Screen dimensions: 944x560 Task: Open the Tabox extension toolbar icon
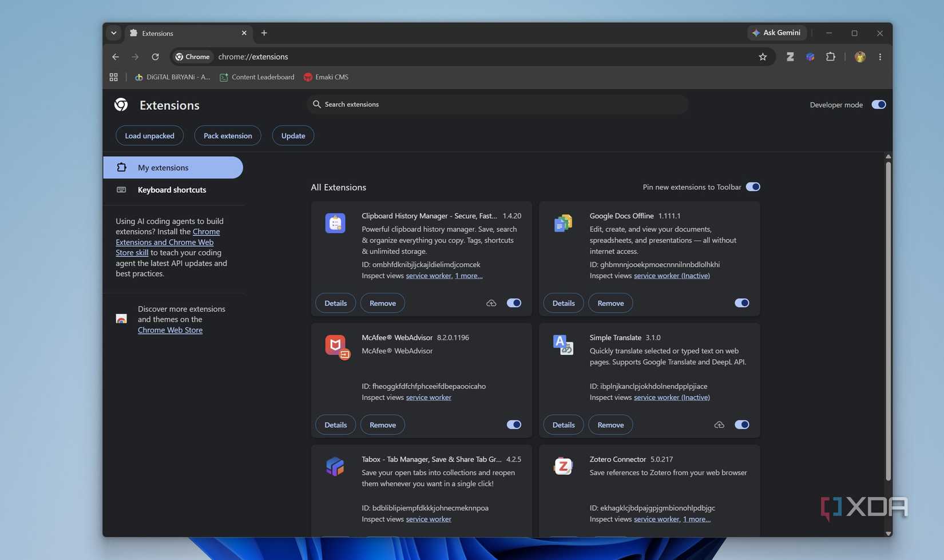[810, 57]
